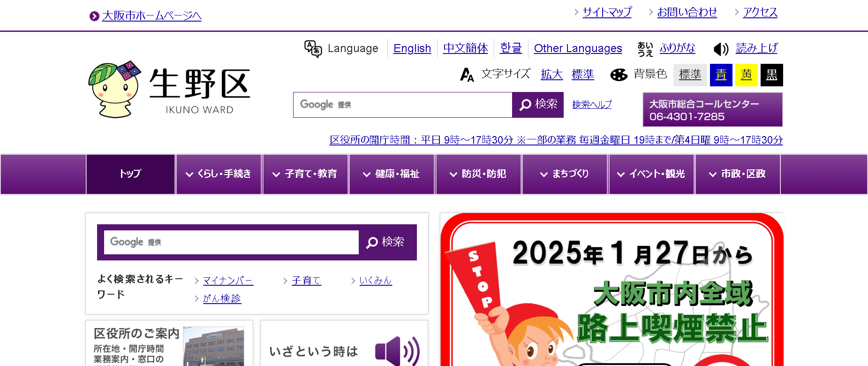Select the blue 青 background swatch
This screenshot has height=366, width=868.
[x=721, y=75]
